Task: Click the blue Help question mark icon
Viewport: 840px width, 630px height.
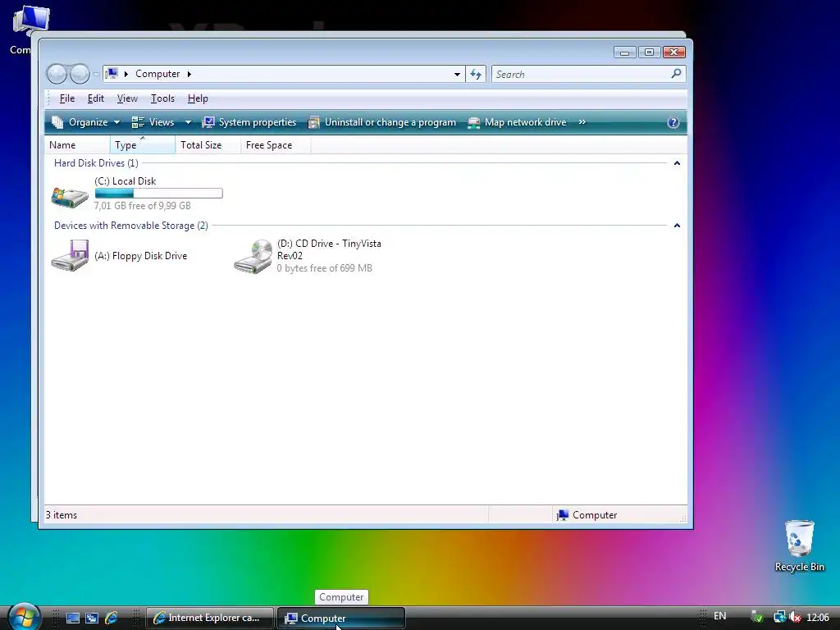Action: point(673,123)
